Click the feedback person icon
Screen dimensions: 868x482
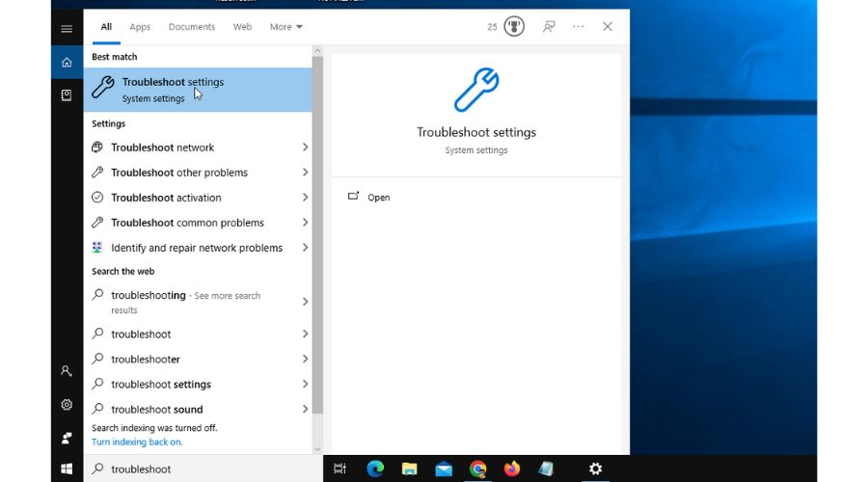pyautogui.click(x=549, y=27)
